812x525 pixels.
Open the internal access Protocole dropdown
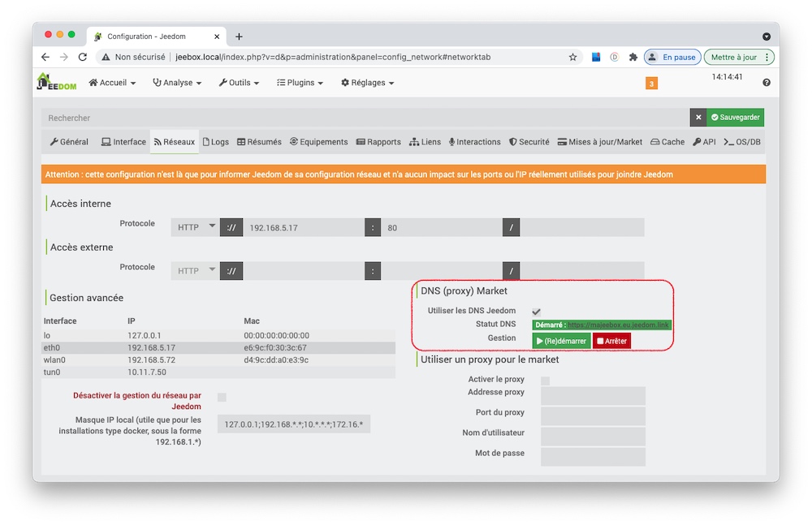pos(194,227)
